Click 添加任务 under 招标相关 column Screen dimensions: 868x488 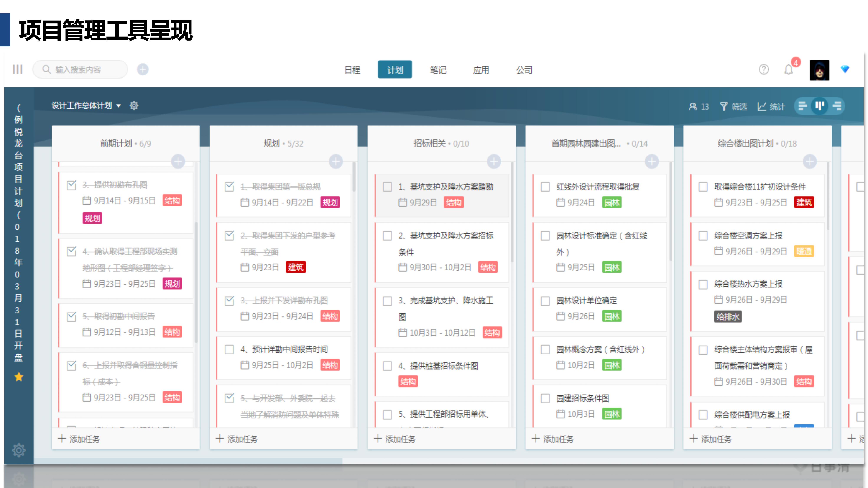(x=395, y=439)
